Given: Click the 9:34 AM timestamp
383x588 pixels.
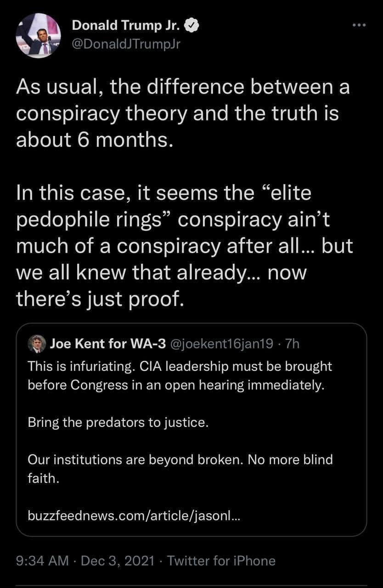Looking at the screenshot, I should 42,561.
